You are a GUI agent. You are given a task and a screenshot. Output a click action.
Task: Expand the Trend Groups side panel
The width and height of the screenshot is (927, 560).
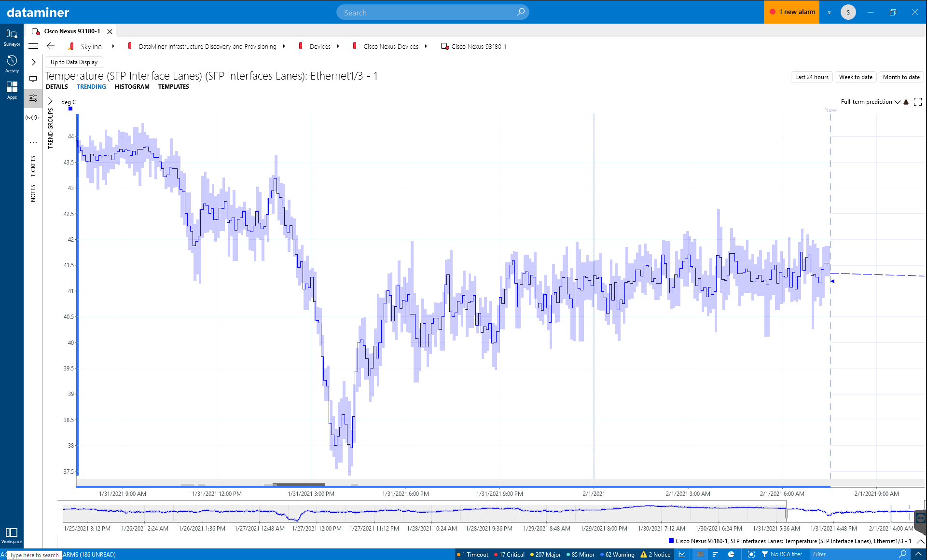pyautogui.click(x=50, y=101)
